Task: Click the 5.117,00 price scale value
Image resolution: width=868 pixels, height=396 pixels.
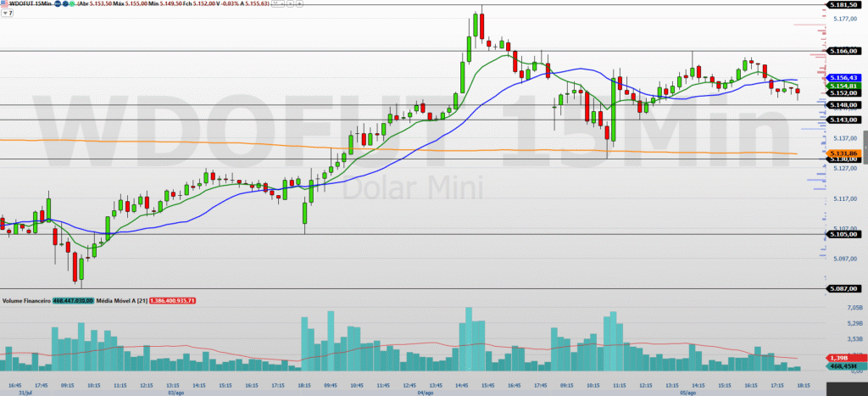Action: point(845,198)
